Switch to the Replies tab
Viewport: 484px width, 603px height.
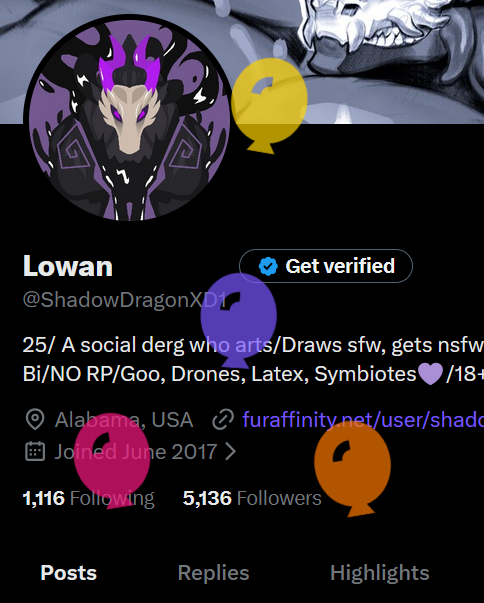[x=213, y=573]
